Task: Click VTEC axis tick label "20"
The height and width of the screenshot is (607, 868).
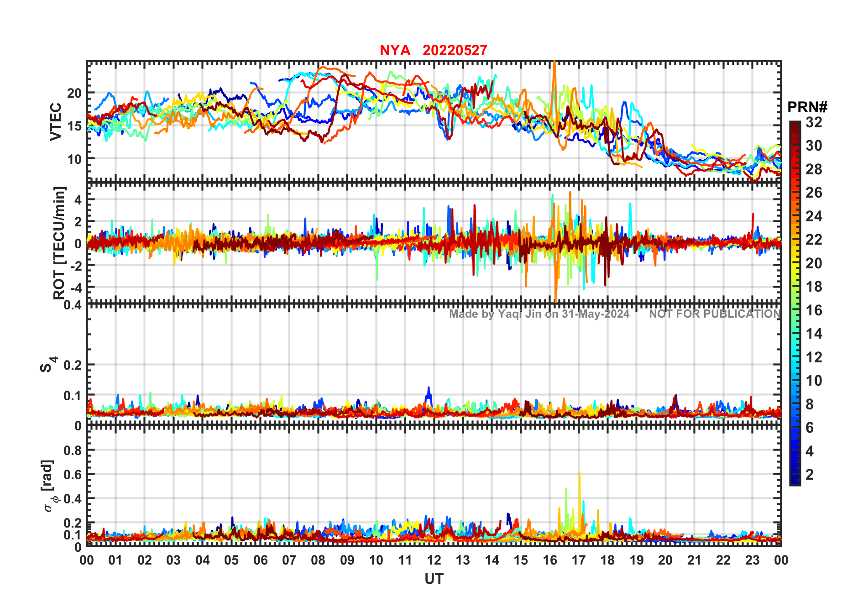Action: pyautogui.click(x=74, y=93)
